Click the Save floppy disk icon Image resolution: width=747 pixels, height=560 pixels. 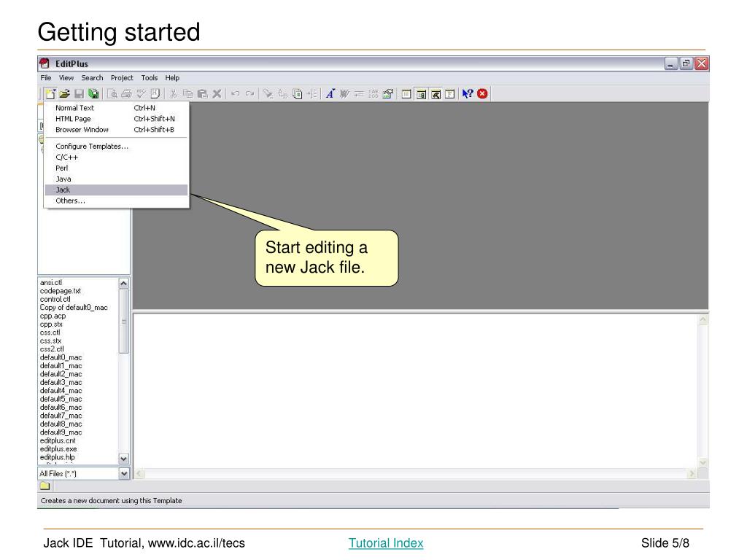point(79,94)
